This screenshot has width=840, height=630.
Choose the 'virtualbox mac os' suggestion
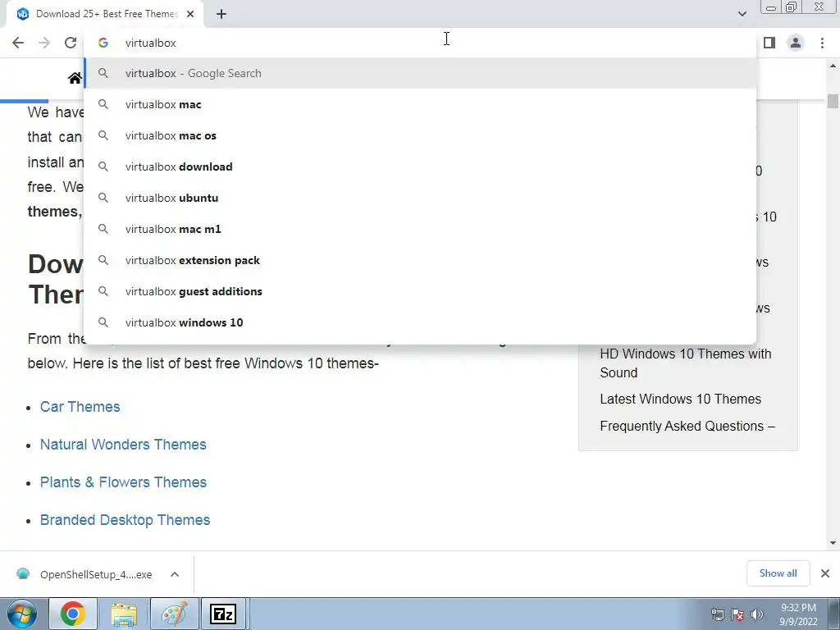[x=420, y=135]
